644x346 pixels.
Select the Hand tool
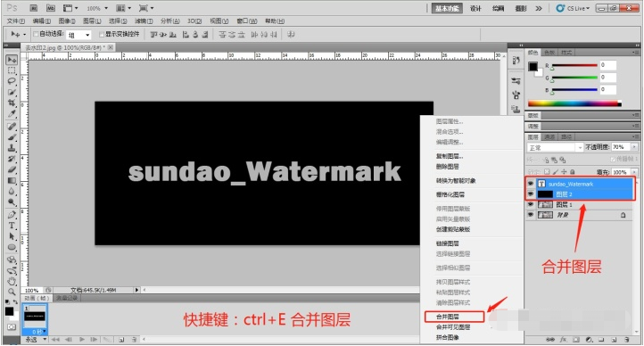pos(12,281)
